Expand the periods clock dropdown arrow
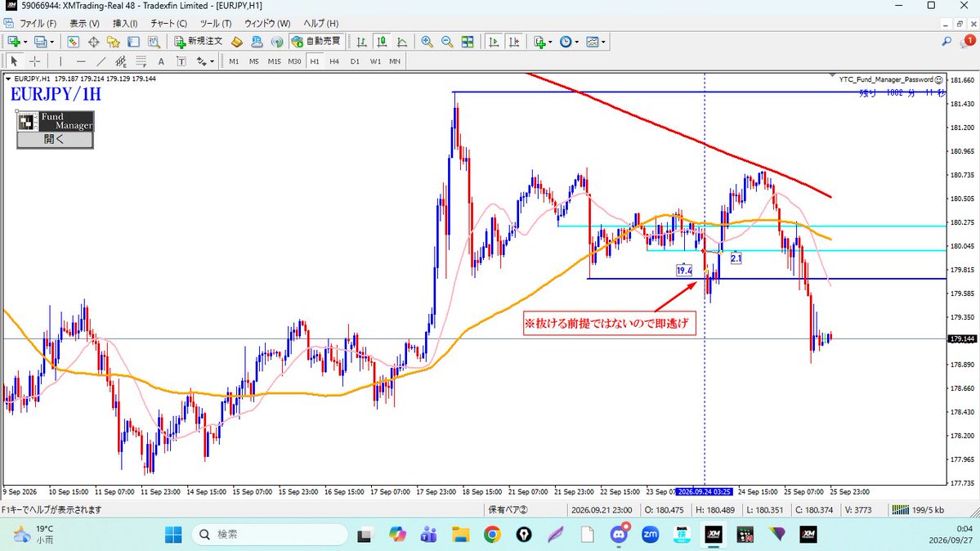 coord(576,43)
